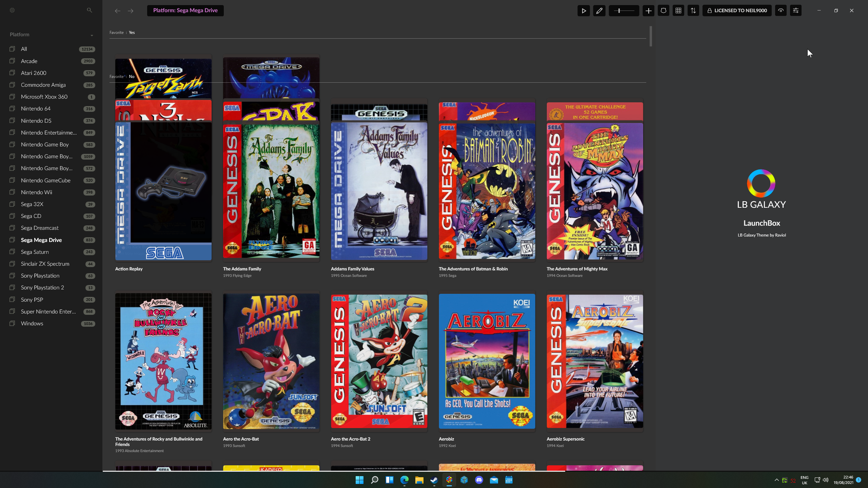This screenshot has height=488, width=868.
Task: Open the edit pencil tool
Action: tap(599, 11)
